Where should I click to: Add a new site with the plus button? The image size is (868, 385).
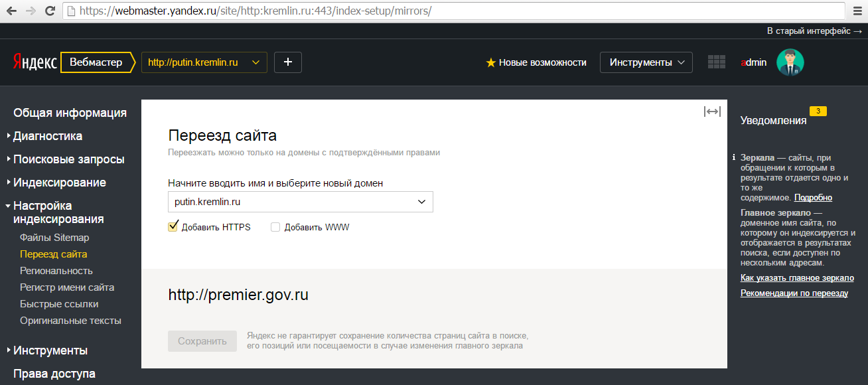click(287, 62)
